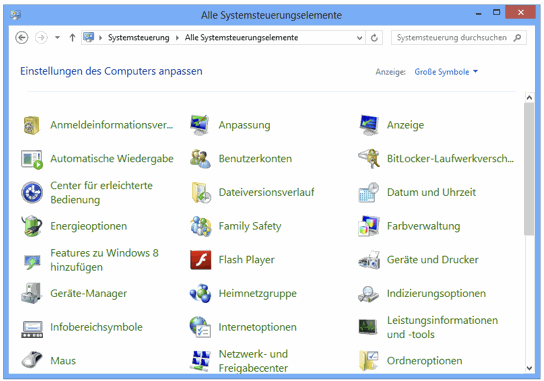544x381 pixels.
Task: Click the Energieoptionen battery icon
Action: [32, 226]
